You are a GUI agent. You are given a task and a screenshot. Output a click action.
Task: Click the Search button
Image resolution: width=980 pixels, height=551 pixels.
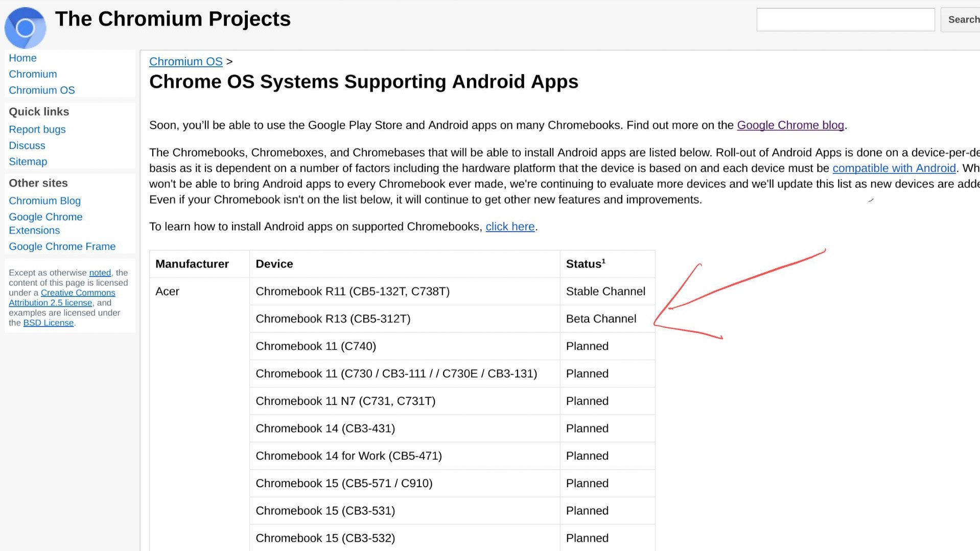coord(961,20)
